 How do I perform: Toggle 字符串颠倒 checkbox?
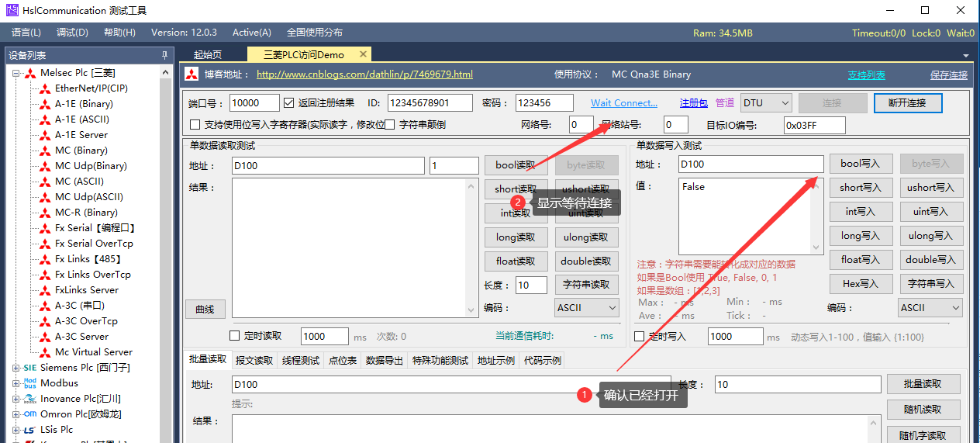tap(391, 124)
